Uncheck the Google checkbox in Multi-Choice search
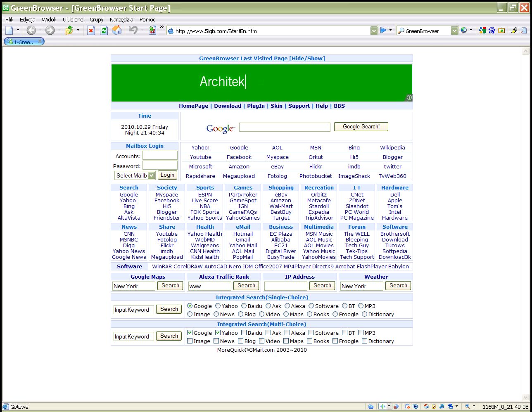 coord(190,333)
